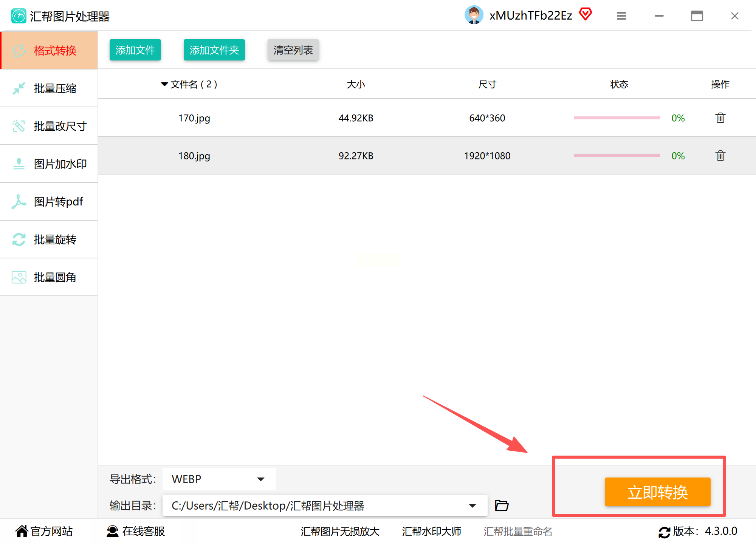756x544 pixels.
Task: Expand the 输出目录 path dropdown
Action: (472, 505)
